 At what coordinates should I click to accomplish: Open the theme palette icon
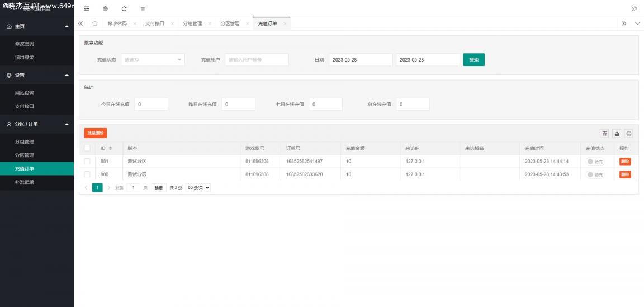point(634,8)
